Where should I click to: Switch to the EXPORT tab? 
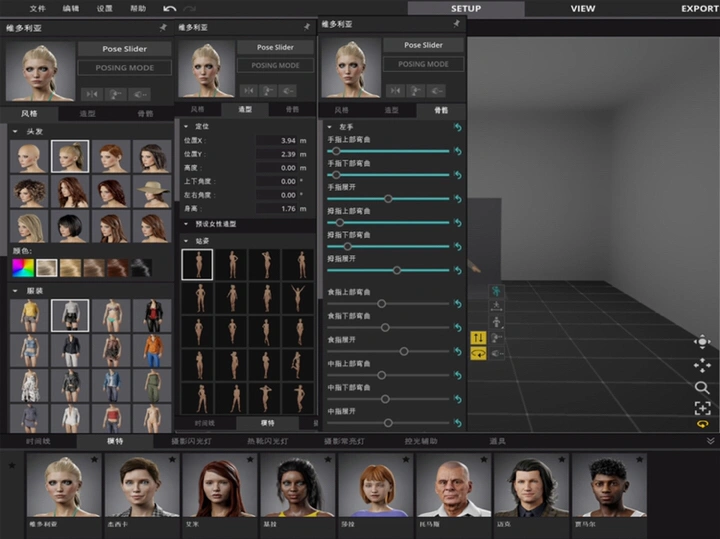699,8
